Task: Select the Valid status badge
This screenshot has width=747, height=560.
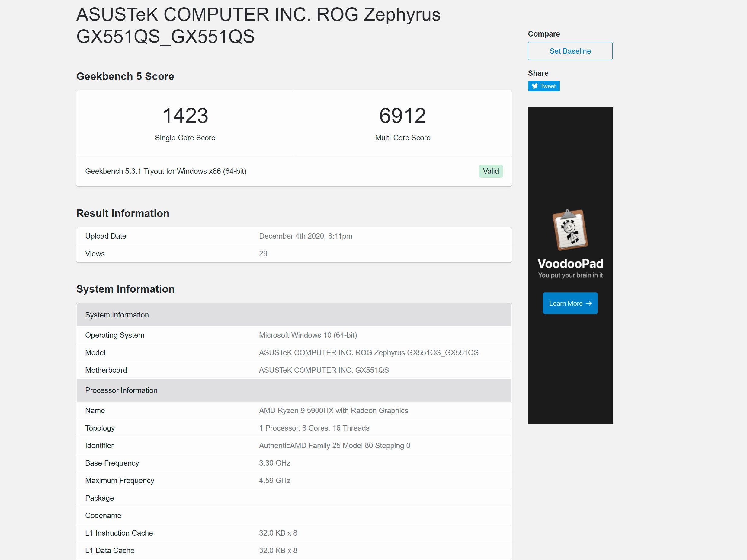Action: tap(491, 171)
